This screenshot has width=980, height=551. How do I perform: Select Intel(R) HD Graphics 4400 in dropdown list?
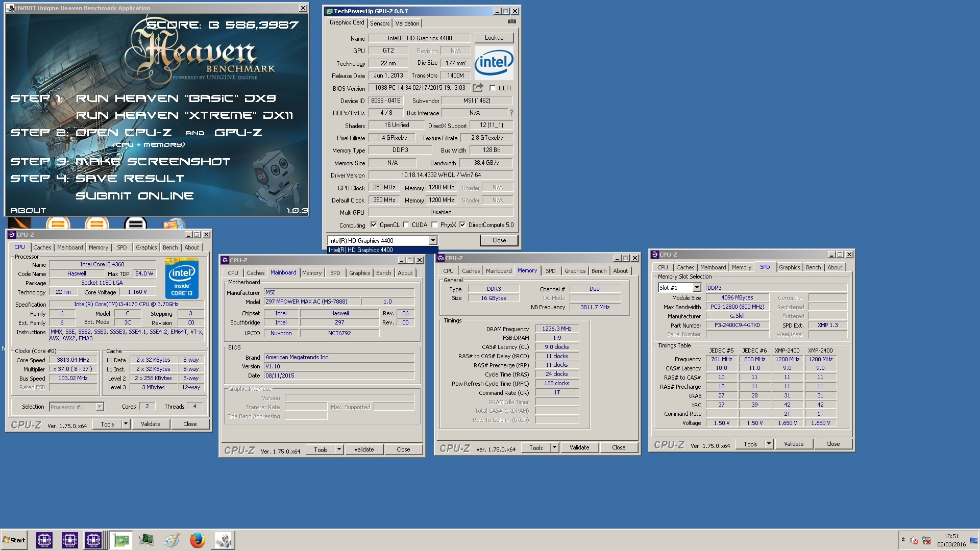pos(382,250)
